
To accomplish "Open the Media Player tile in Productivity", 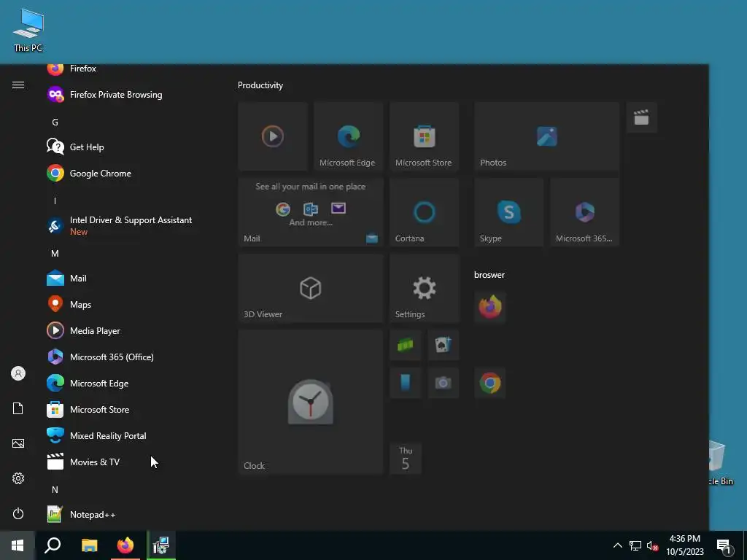I will (x=273, y=136).
